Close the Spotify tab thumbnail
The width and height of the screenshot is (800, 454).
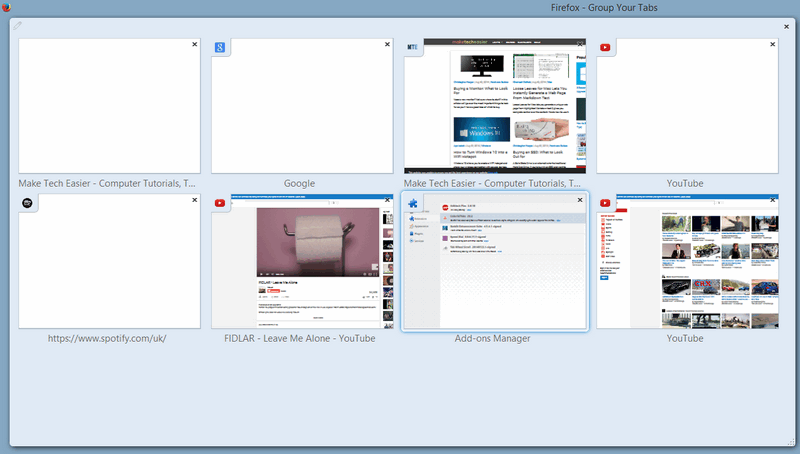coord(195,200)
